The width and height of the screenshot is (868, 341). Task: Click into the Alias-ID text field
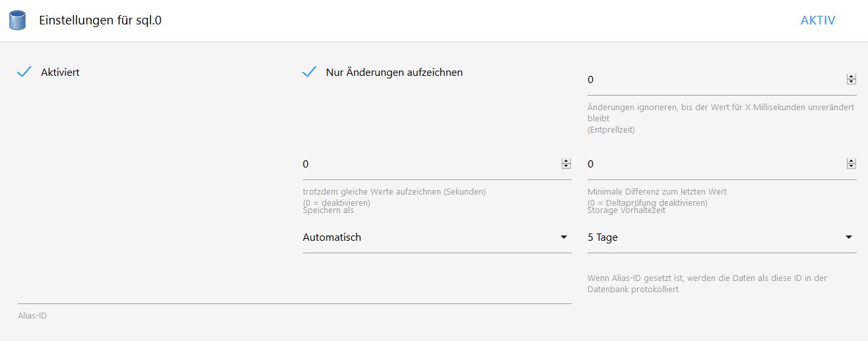coord(294,295)
